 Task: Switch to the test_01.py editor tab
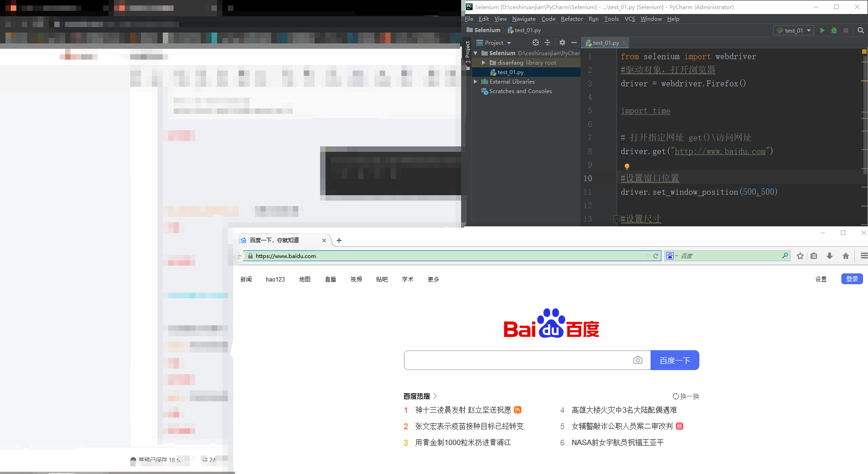[x=605, y=42]
